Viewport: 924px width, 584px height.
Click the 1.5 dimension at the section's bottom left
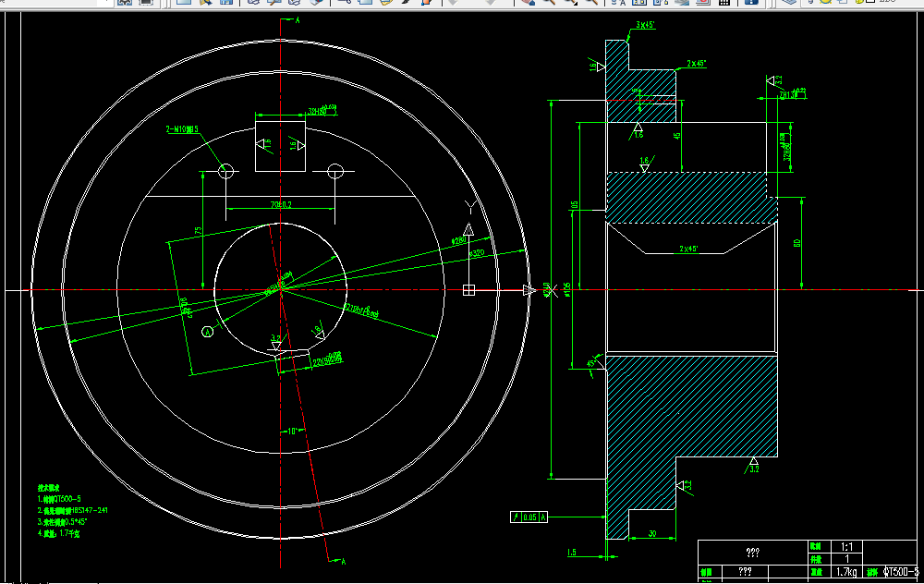coord(572,553)
